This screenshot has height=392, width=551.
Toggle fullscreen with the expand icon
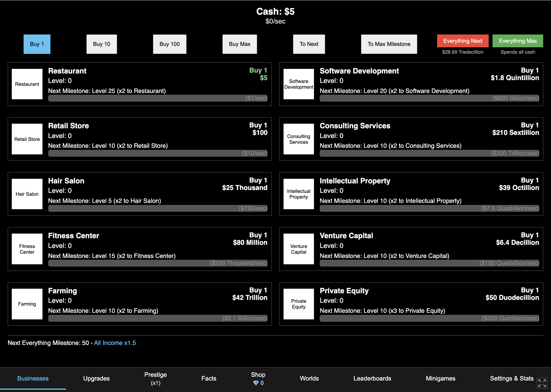pos(542,383)
